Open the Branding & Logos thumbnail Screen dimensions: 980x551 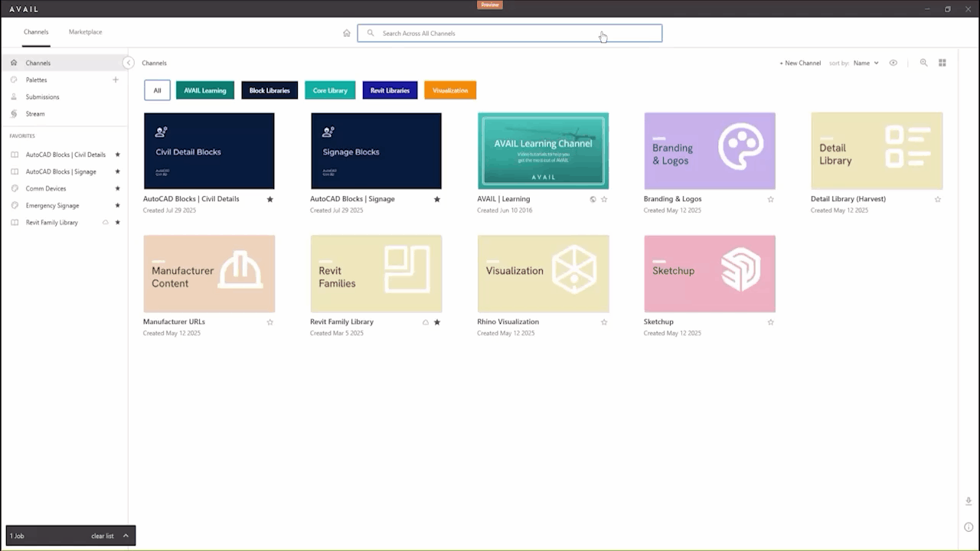(710, 151)
